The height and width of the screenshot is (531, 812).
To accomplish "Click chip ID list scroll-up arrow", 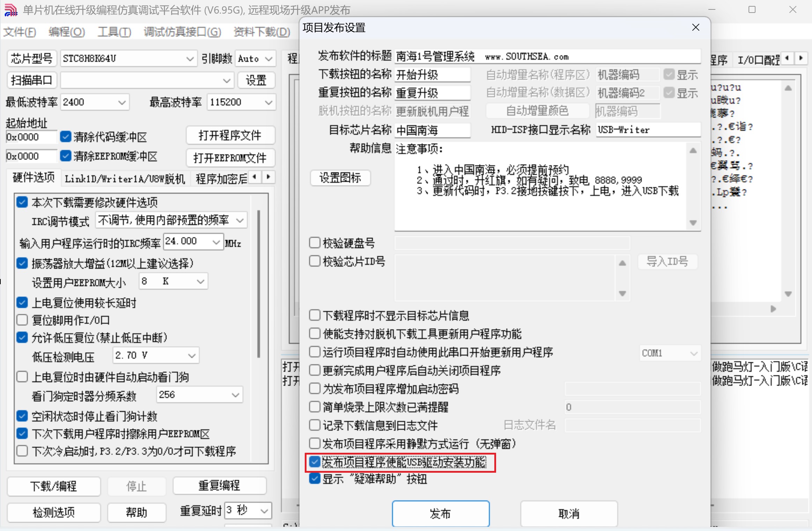I will [x=622, y=263].
